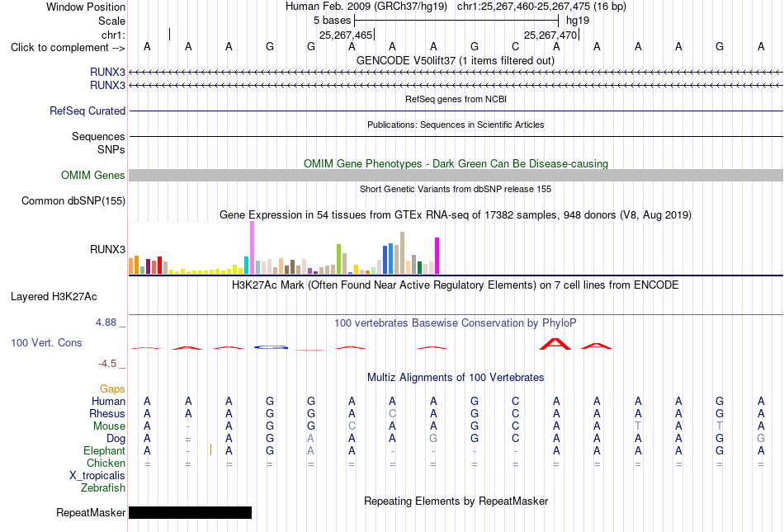Click the tall yellow-green GTEx expression bar

click(338, 259)
